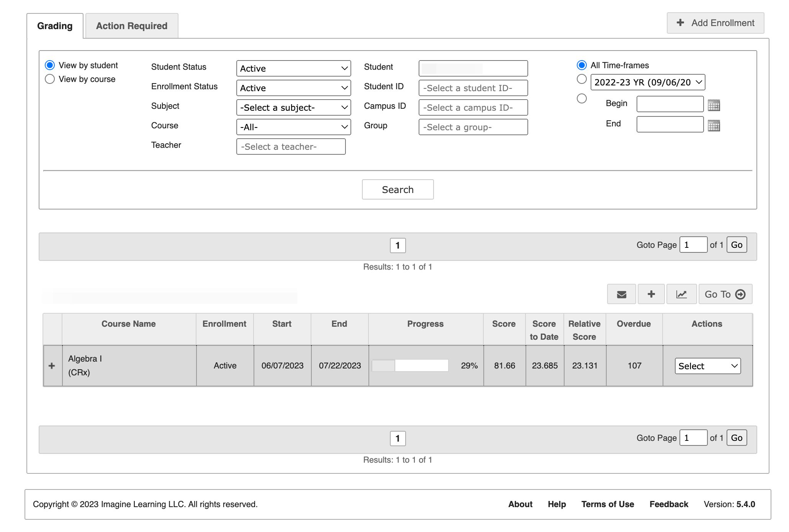Select All Time-frames radio button

coord(582,65)
